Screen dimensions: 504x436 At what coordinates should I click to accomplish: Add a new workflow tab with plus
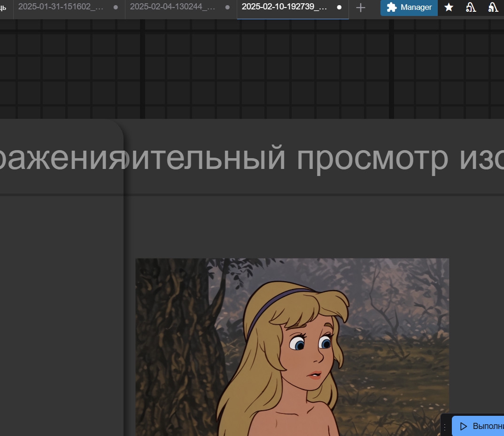[360, 8]
